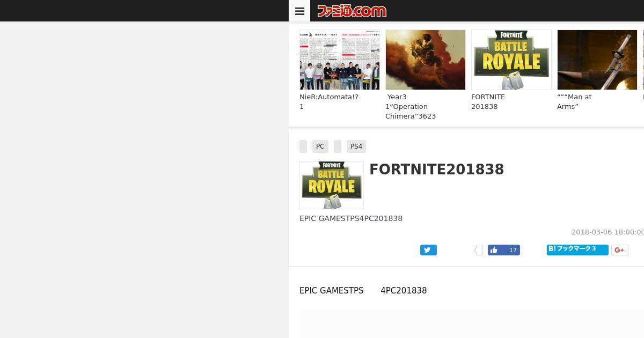Click the article's Fortnite Battle Royale image
The width and height of the screenshot is (644, 338).
pyautogui.click(x=332, y=185)
